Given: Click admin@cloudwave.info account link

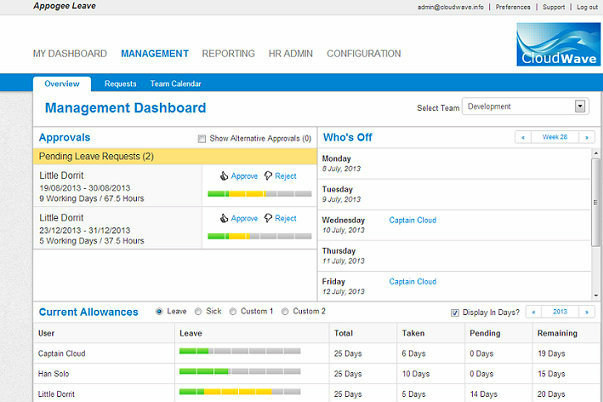Looking at the screenshot, I should (451, 7).
